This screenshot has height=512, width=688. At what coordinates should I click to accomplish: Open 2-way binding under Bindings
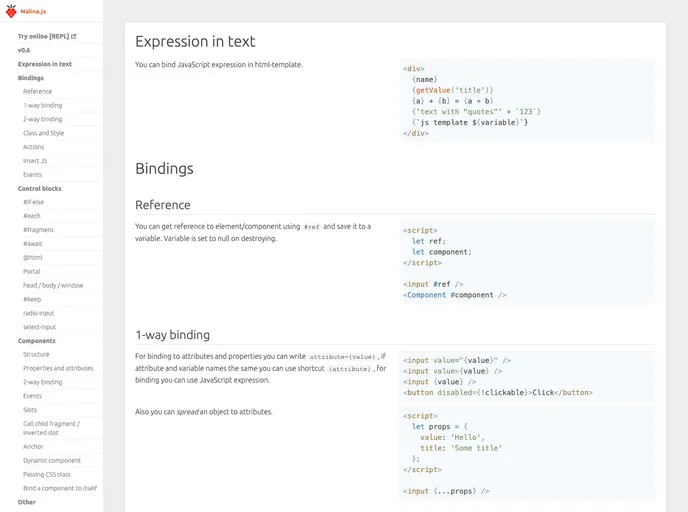43,119
